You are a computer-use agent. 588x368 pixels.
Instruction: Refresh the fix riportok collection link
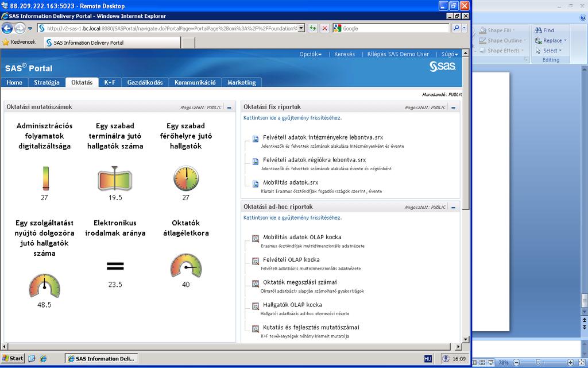click(292, 117)
